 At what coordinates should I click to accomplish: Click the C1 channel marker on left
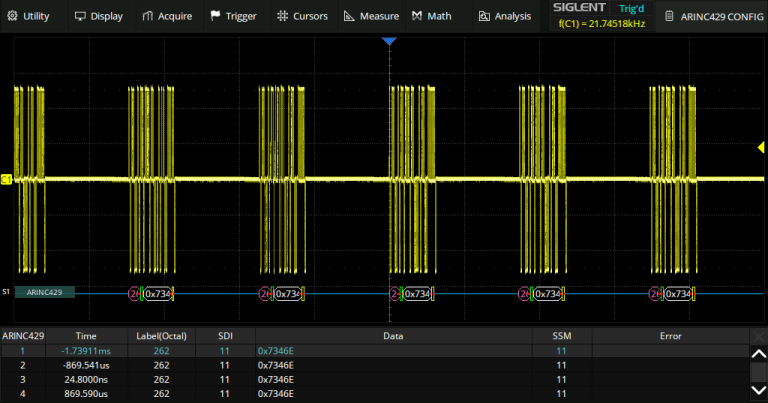(x=6, y=180)
